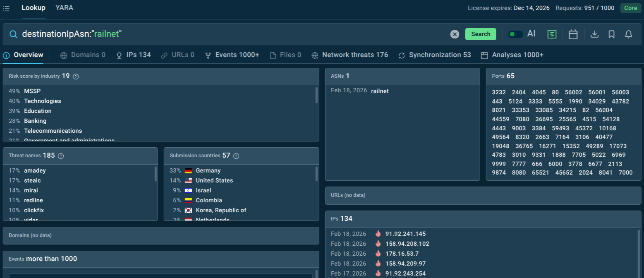
Task: Click the magnifying glass search icon
Action: point(14,34)
